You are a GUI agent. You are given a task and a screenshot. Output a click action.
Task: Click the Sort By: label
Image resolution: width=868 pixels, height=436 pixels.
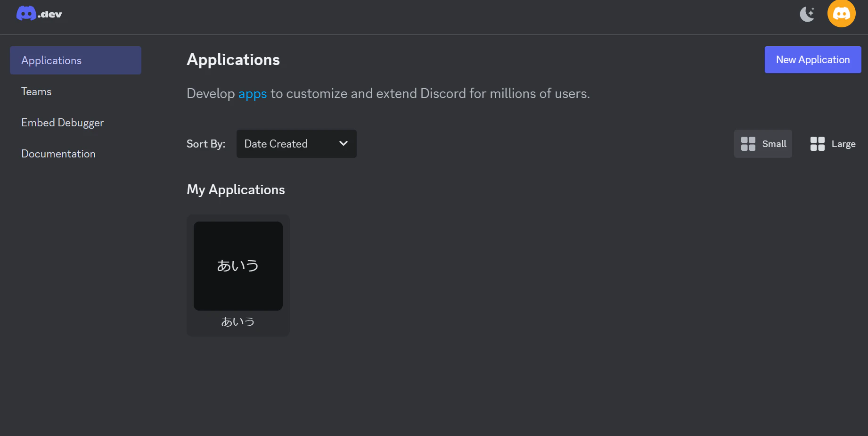(x=206, y=144)
